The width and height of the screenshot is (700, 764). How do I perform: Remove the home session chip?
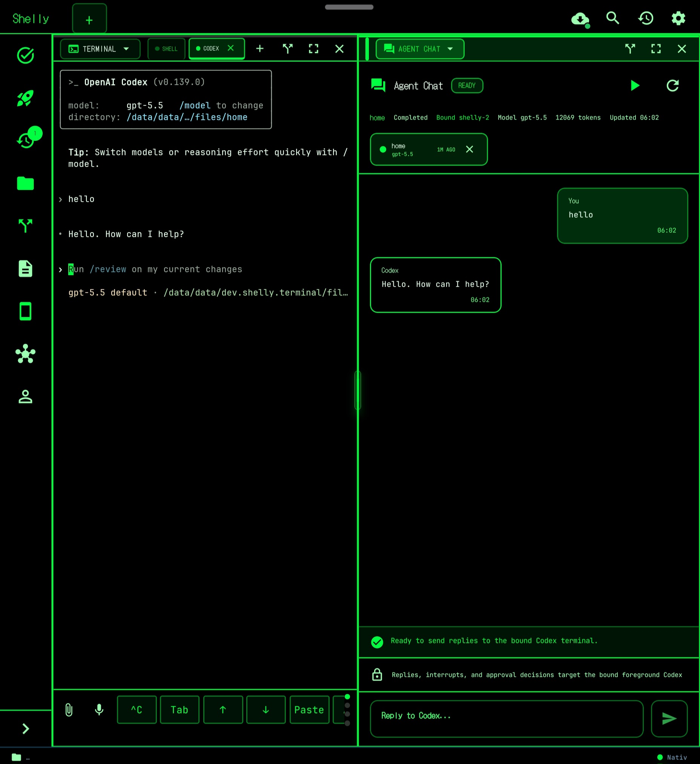pyautogui.click(x=470, y=149)
